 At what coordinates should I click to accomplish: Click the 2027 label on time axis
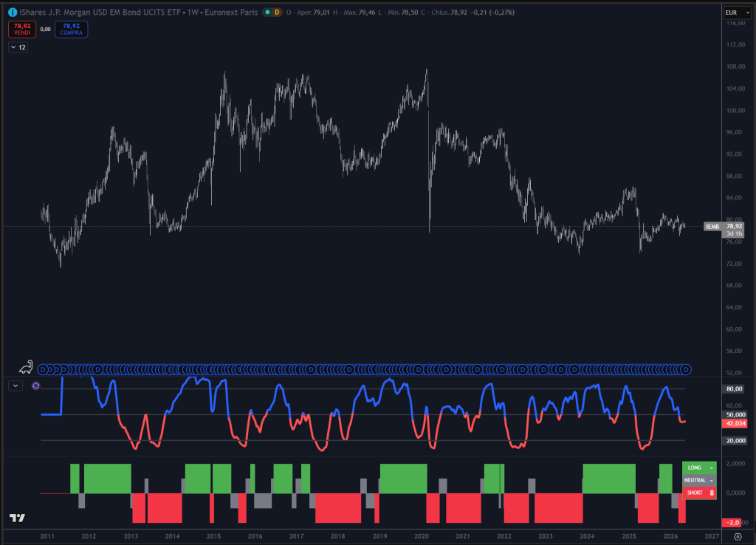712,536
